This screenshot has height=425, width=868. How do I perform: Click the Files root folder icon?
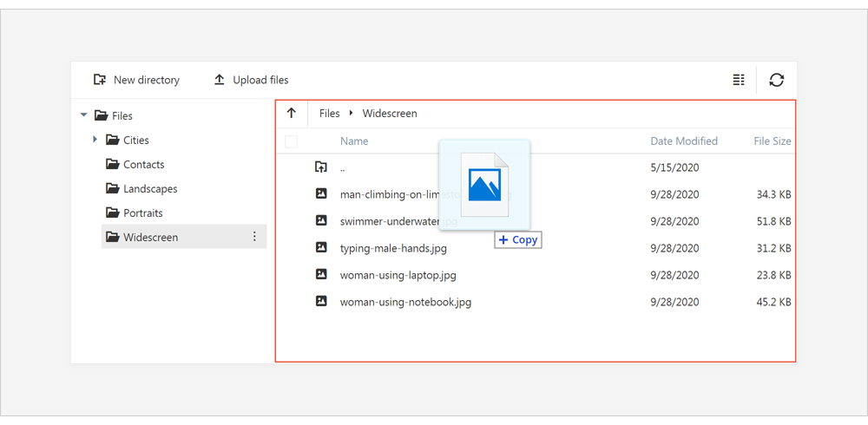click(101, 115)
